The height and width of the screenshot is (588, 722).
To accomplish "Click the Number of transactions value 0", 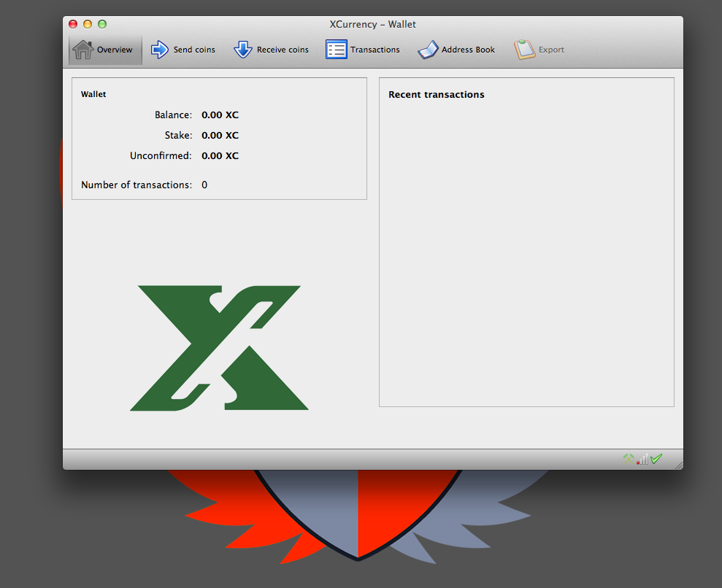I will tap(204, 185).
